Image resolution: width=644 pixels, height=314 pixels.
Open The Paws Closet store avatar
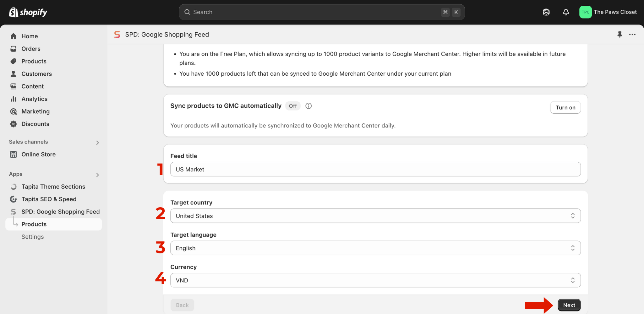585,12
